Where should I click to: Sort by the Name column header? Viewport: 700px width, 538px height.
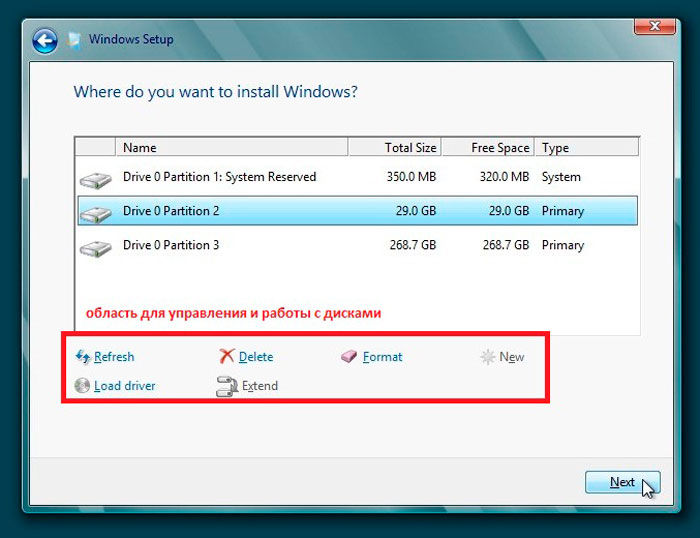(231, 147)
